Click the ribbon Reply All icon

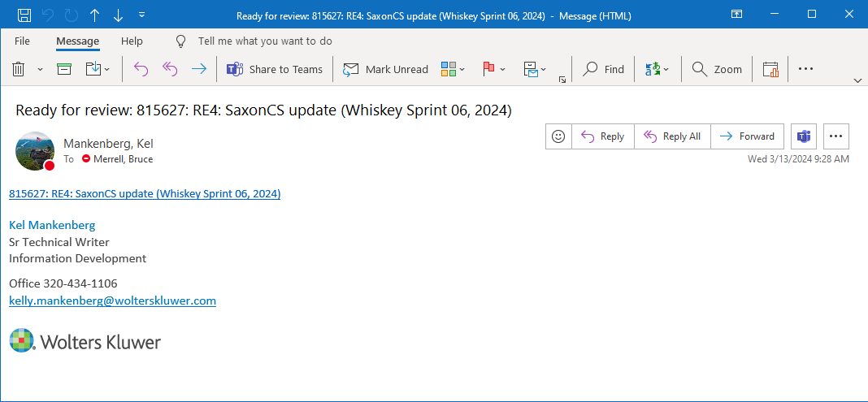[x=169, y=69]
